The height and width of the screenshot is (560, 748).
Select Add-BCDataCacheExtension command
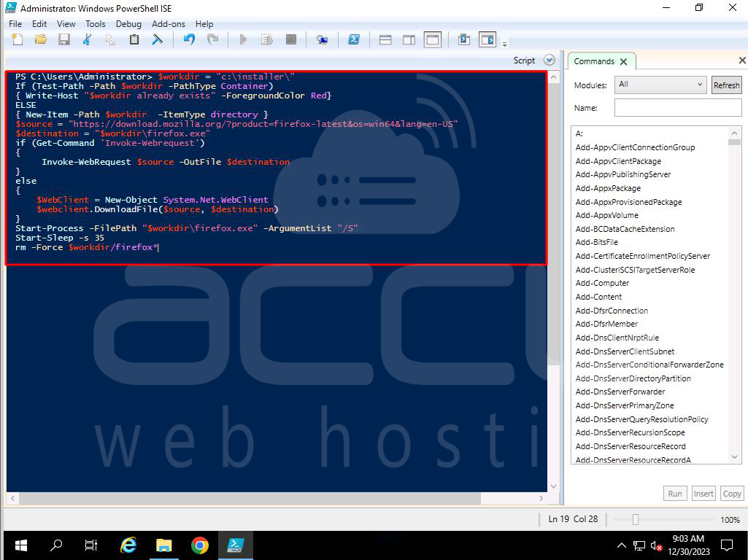click(625, 229)
